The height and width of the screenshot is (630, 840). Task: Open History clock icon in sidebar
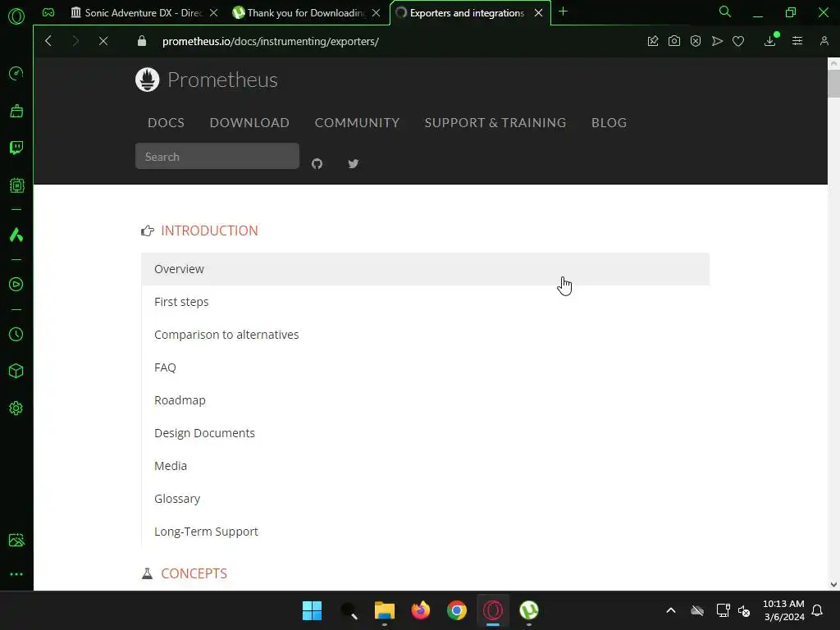pos(16,335)
